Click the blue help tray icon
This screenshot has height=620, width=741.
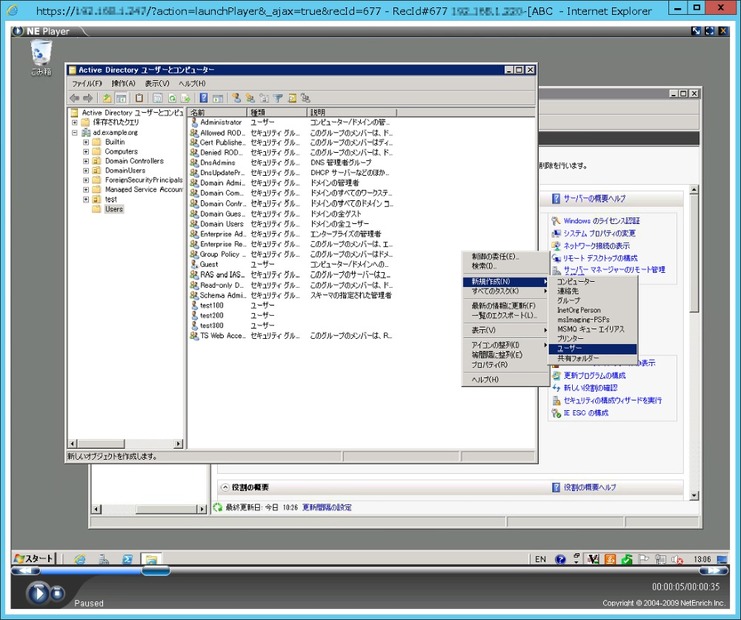(560, 560)
